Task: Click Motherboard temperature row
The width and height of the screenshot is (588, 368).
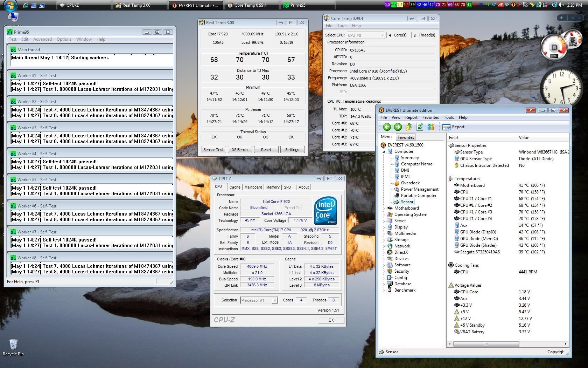Action: coord(507,185)
